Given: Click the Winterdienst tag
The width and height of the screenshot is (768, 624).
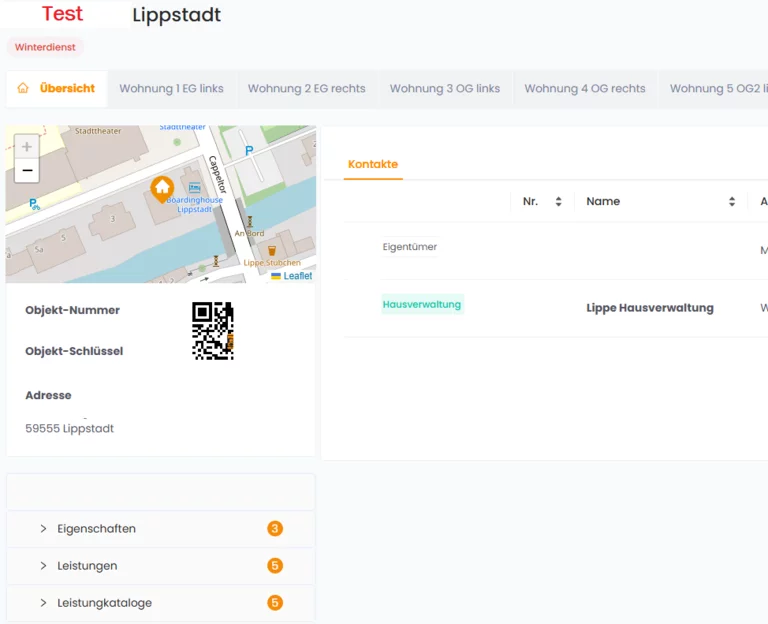Looking at the screenshot, I should pos(45,47).
